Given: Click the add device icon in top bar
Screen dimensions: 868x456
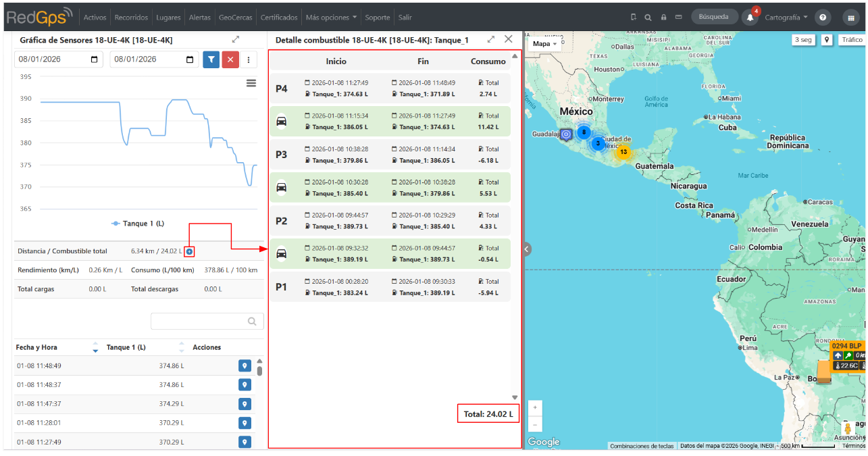Looking at the screenshot, I should pyautogui.click(x=634, y=18).
